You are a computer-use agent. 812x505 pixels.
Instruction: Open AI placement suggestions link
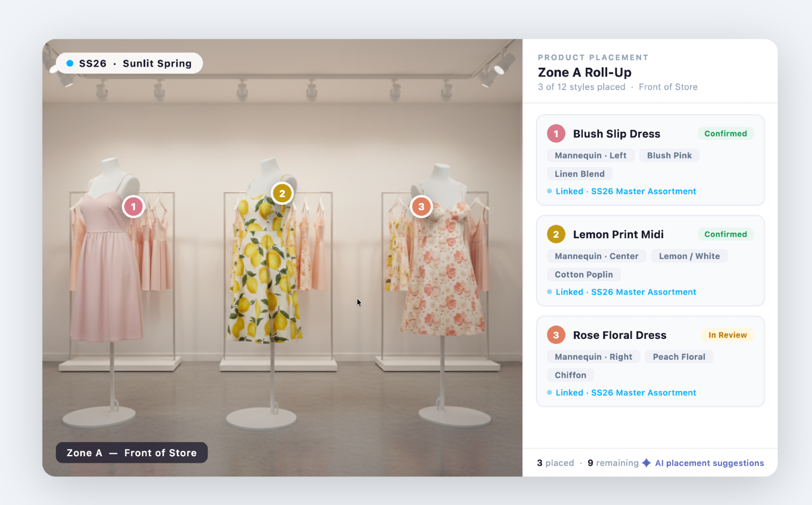click(x=709, y=463)
